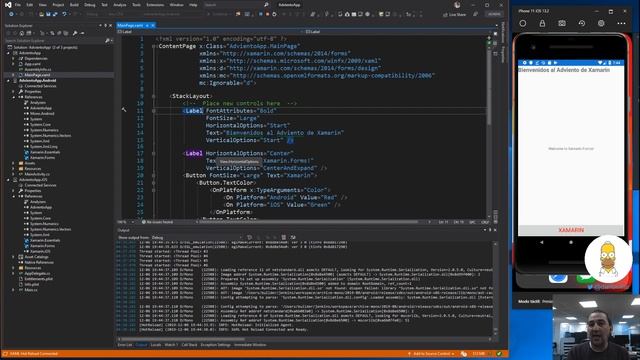Select AppDelegate.cs in the iOS project

[x=37, y=273]
